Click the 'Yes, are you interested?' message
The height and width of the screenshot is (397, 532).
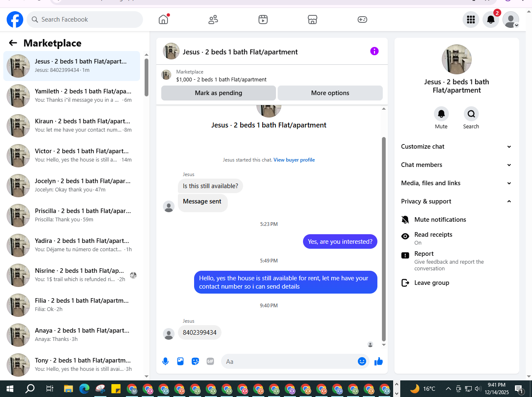coord(340,242)
